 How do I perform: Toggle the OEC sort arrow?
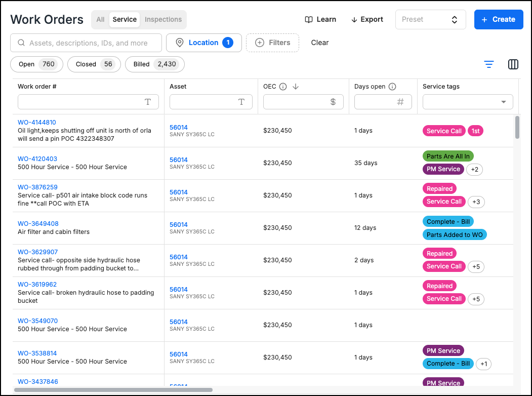point(296,87)
